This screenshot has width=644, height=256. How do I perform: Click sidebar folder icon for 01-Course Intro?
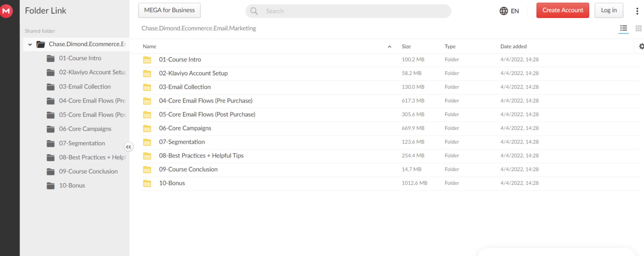click(50, 58)
